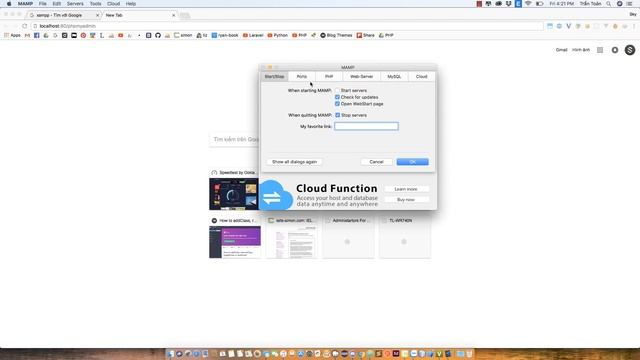
Task: Open the YouTube bookmark icon
Action: tap(120, 35)
